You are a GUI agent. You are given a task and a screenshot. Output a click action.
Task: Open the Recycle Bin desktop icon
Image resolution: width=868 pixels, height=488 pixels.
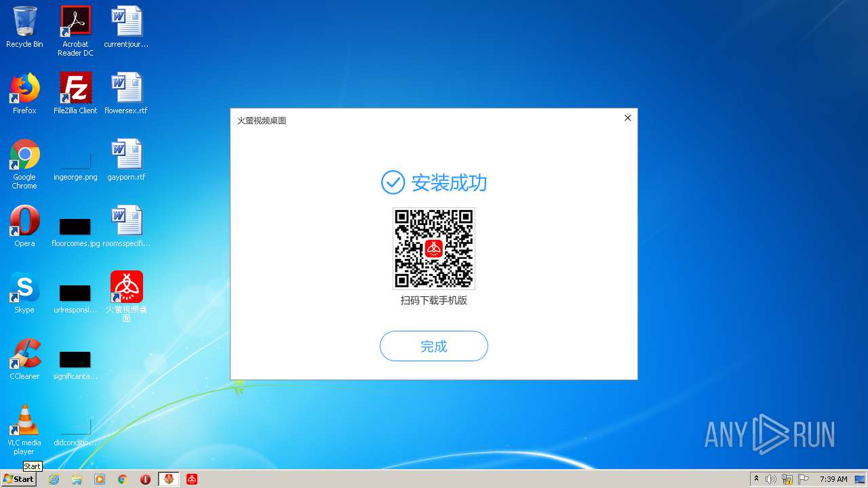[x=24, y=27]
